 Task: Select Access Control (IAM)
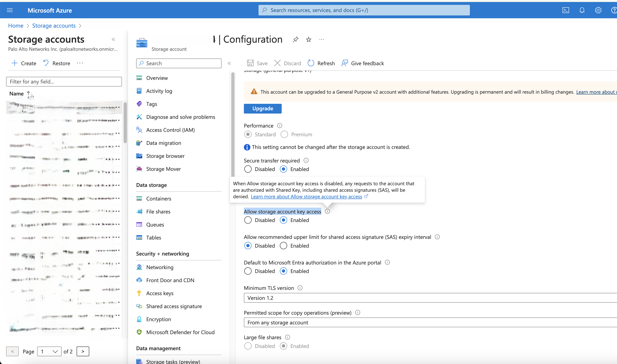click(170, 130)
